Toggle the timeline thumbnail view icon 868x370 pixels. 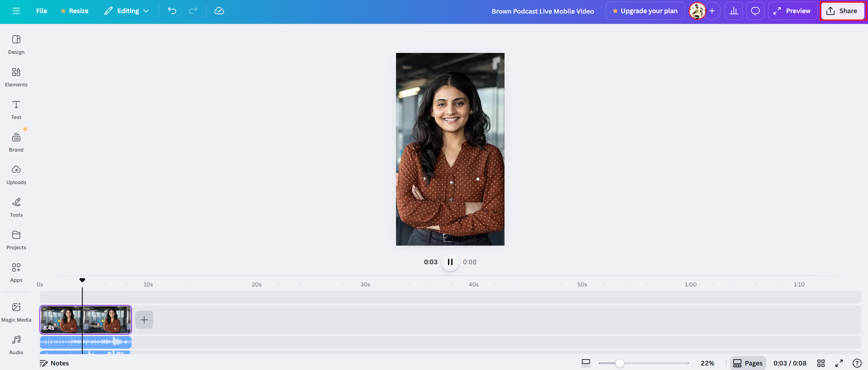586,363
